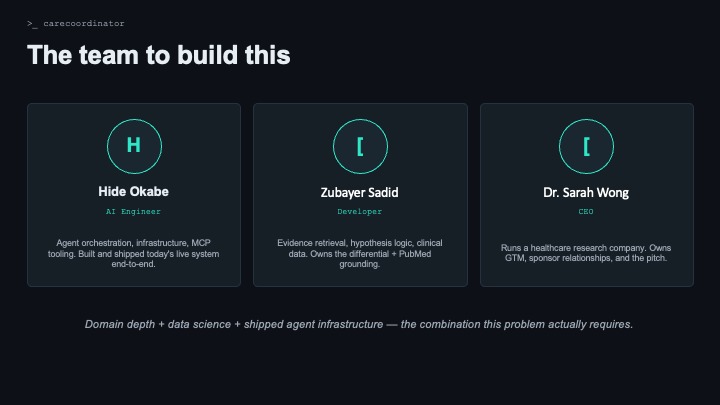Screen dimensions: 720x405
Task: Select the CEO role label
Action: coord(586,212)
